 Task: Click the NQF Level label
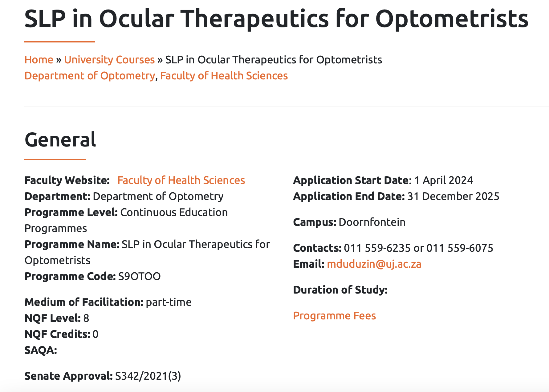[53, 318]
